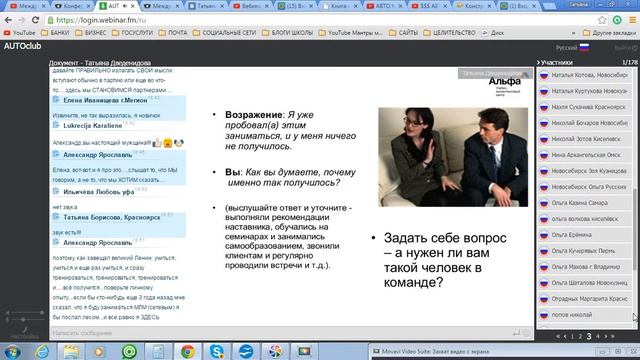Click the Выйти logout button
Image resolution: width=640 pixels, height=360 pixels.
click(x=626, y=48)
